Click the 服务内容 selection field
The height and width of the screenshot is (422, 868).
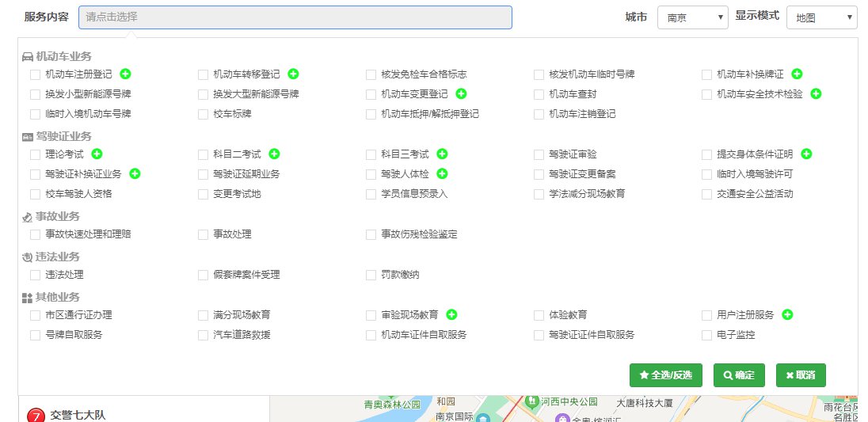[295, 17]
